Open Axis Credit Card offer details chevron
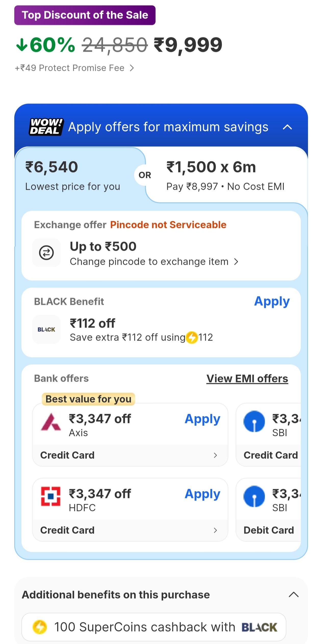Viewport: 322px width, 644px height. click(x=215, y=455)
